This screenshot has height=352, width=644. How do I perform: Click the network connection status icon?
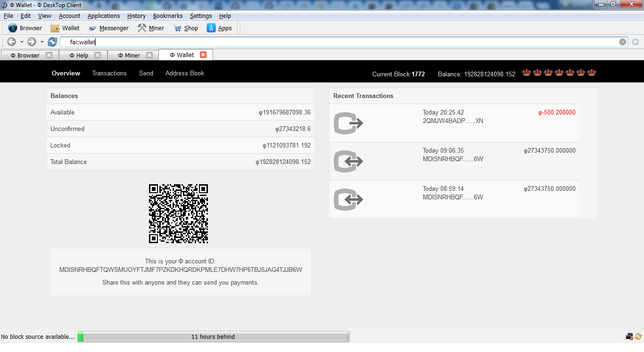pyautogui.click(x=629, y=336)
